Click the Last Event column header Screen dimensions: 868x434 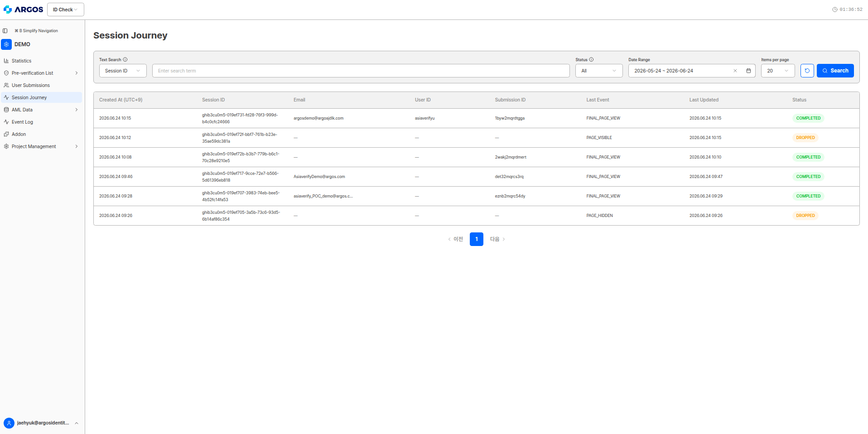click(x=598, y=100)
